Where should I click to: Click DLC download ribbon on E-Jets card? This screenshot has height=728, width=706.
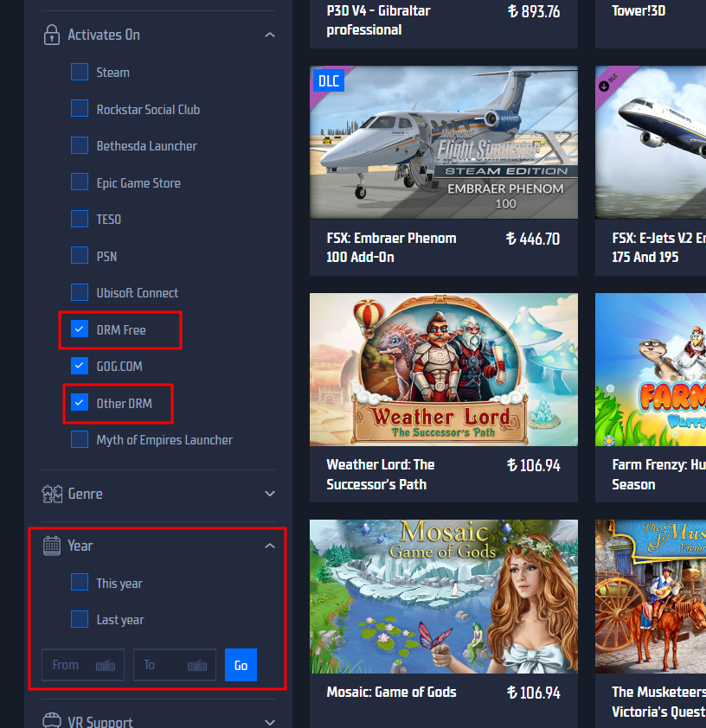pos(610,82)
